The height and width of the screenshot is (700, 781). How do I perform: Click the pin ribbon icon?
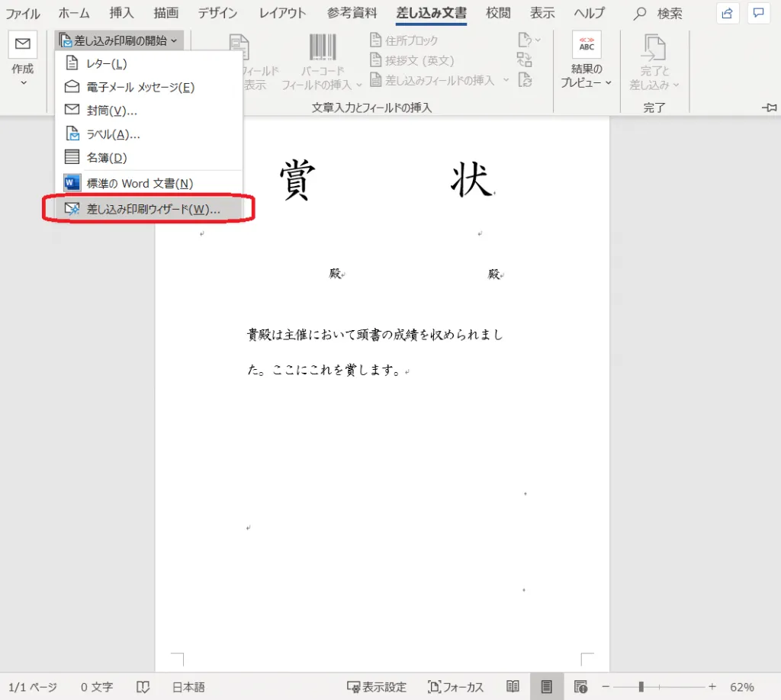(769, 108)
